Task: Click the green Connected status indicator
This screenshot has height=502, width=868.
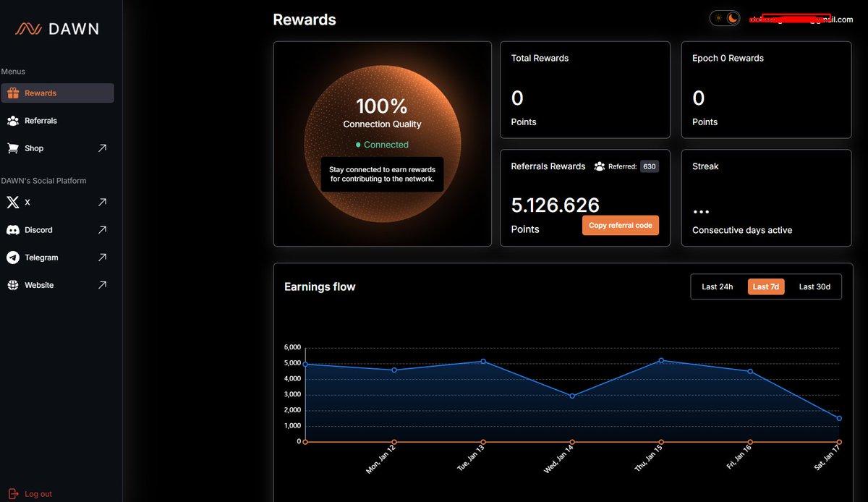Action: coord(382,145)
